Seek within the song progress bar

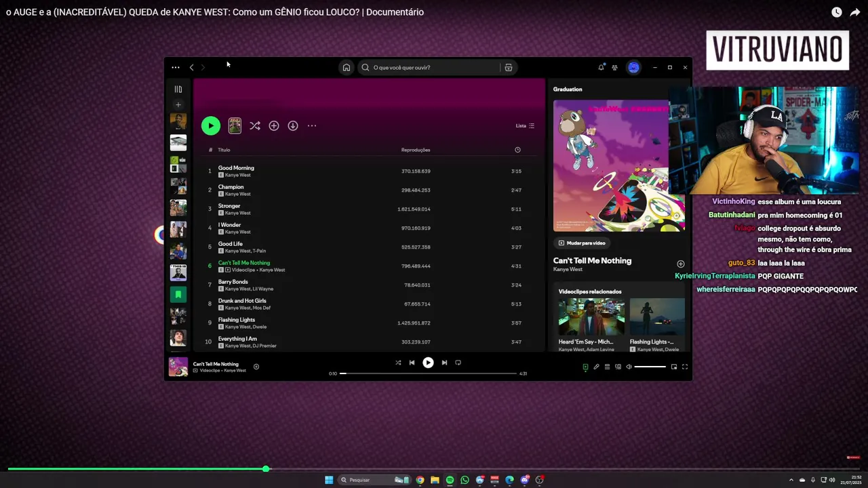tap(428, 373)
